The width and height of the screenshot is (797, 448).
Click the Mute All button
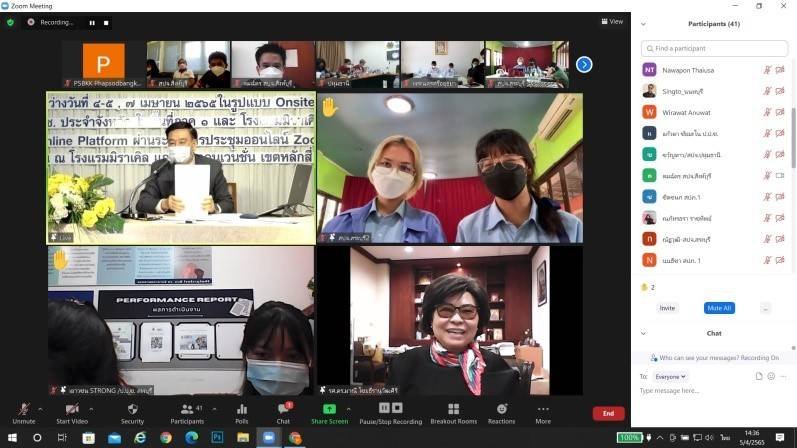718,308
